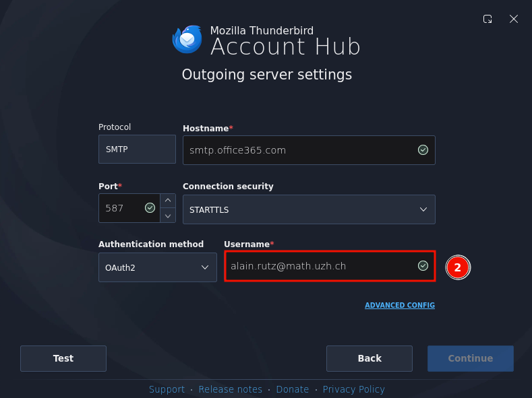Click the Username label text

pyautogui.click(x=247, y=244)
